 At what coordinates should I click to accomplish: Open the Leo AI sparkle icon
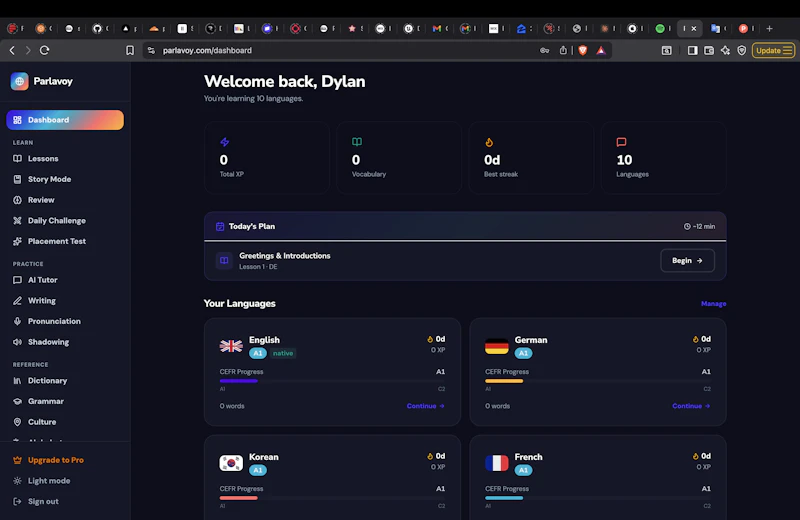[x=725, y=50]
